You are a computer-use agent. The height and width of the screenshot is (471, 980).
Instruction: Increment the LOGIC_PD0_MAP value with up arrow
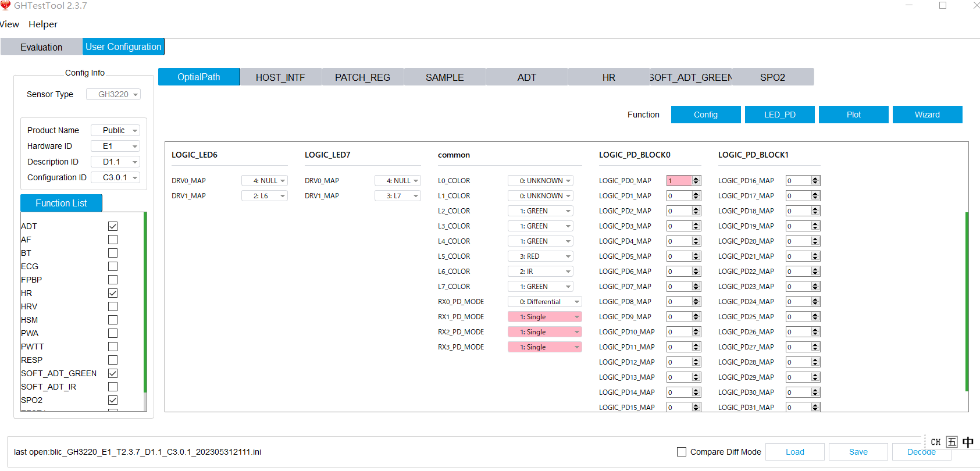coord(696,179)
